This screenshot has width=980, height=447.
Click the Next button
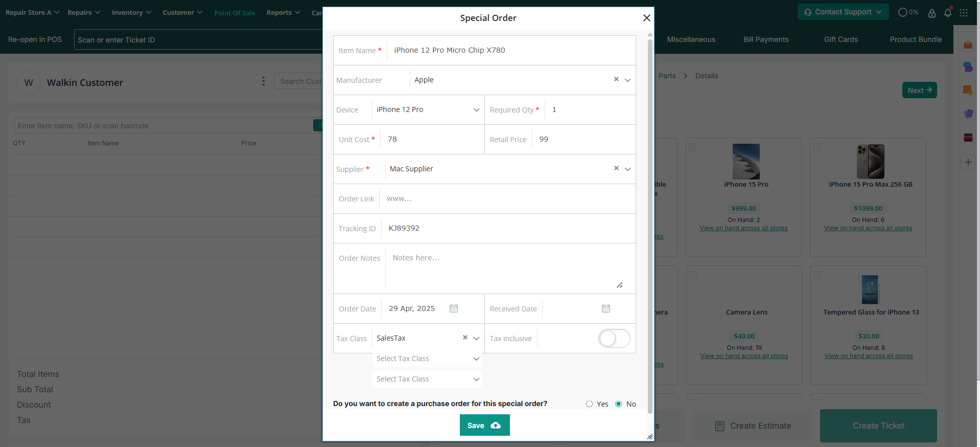[x=919, y=90]
